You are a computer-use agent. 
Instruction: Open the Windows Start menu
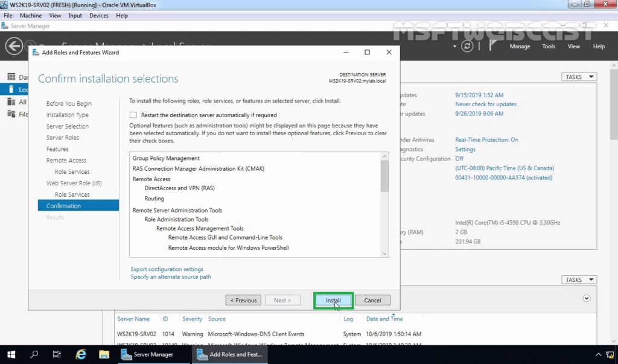pos(11,354)
